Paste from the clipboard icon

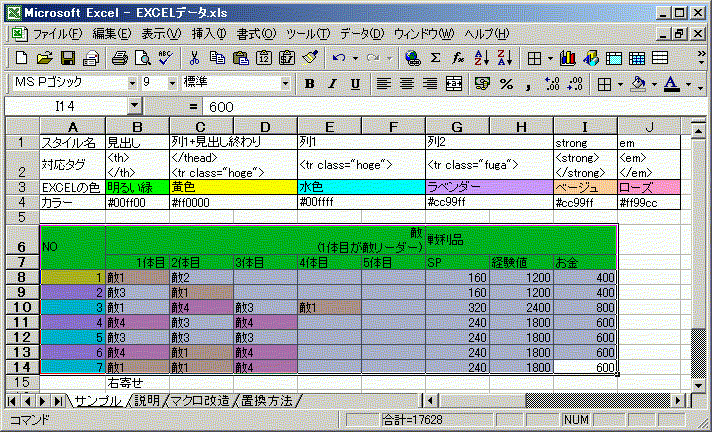pos(240,58)
